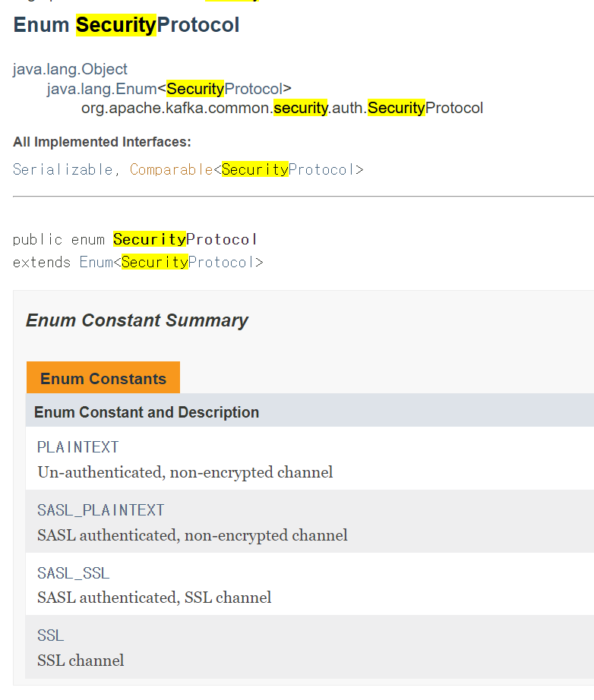Open the SASL_SSL enum constant link
The width and height of the screenshot is (594, 700).
point(73,573)
